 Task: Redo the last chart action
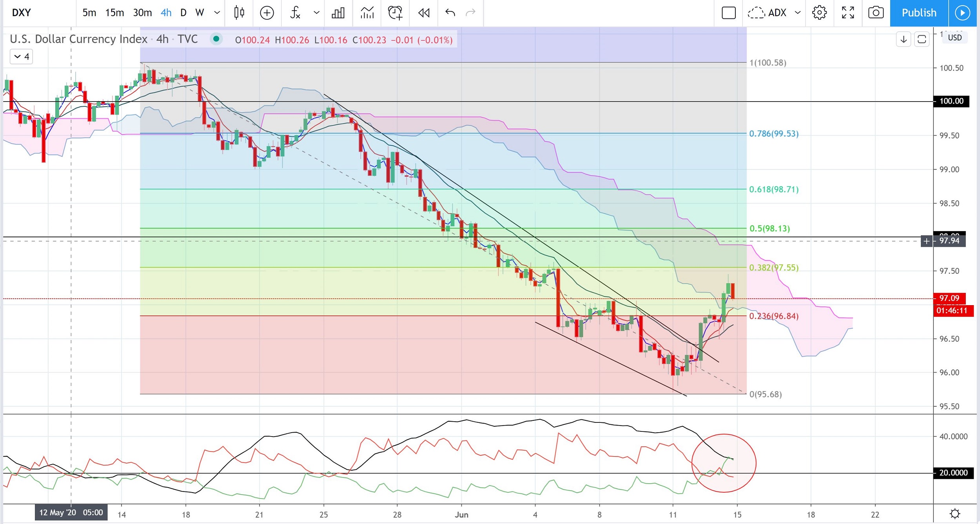point(470,13)
